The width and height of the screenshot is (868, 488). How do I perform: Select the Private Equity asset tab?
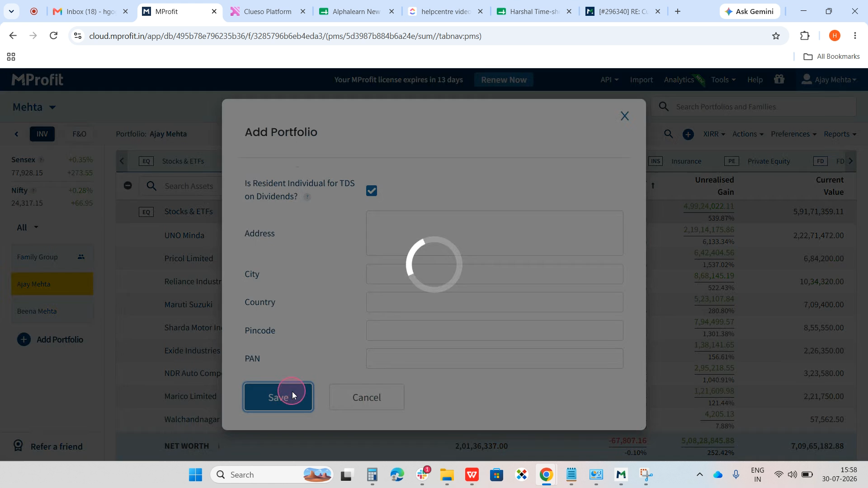757,161
